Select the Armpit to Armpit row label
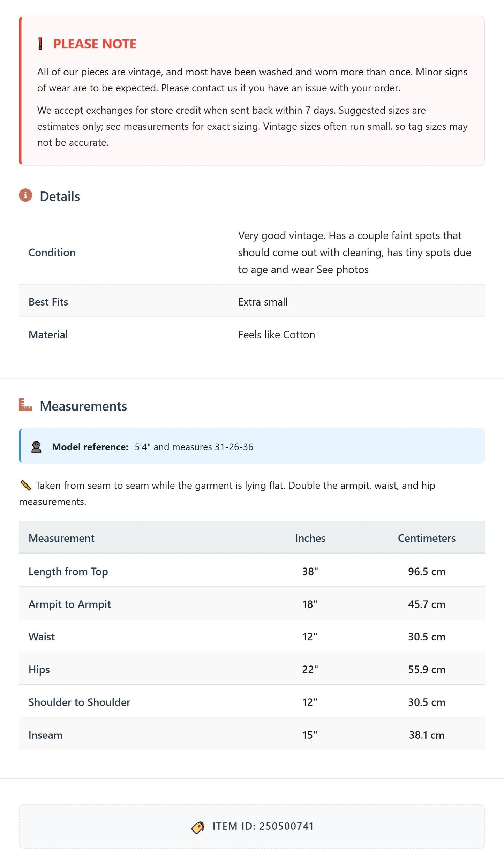Screen dimensions: 504x865 (69, 604)
